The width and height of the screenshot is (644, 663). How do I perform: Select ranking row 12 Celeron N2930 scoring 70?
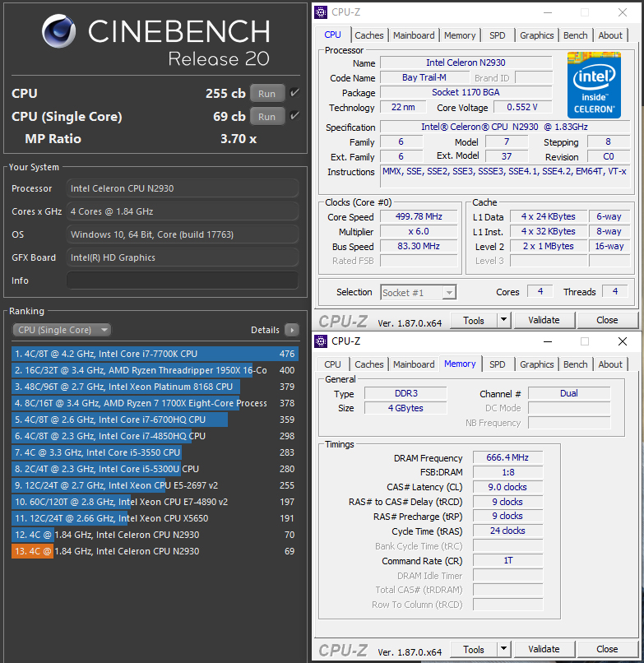155,535
